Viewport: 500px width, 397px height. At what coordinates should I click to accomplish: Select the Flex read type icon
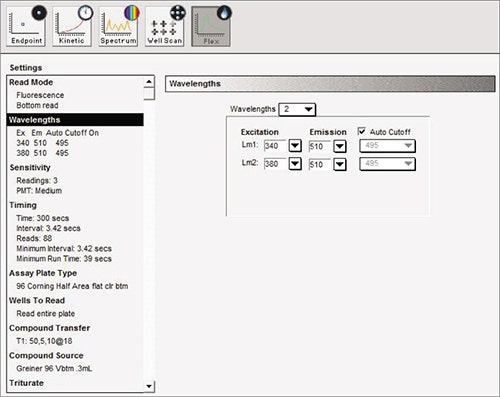coord(211,27)
